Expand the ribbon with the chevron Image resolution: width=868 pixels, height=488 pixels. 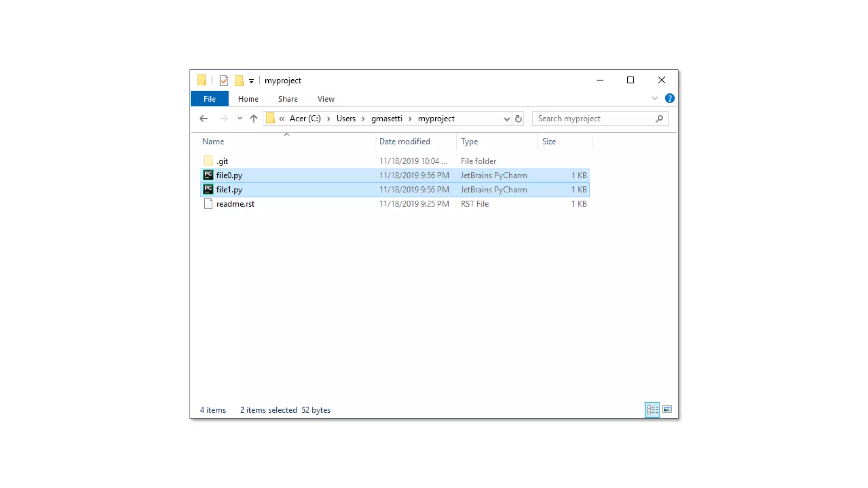[654, 98]
